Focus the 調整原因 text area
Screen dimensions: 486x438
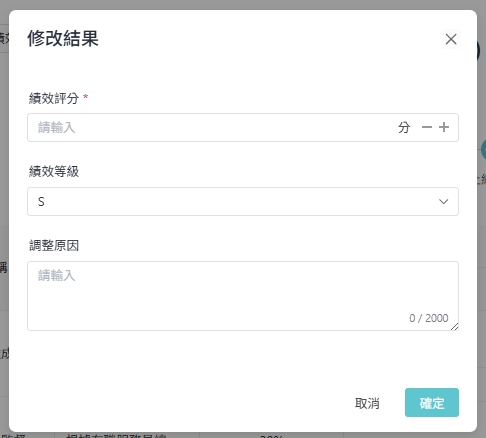[243, 296]
